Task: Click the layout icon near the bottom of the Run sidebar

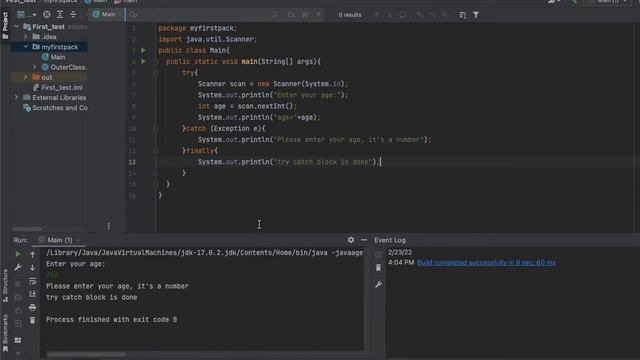Action: point(18,340)
